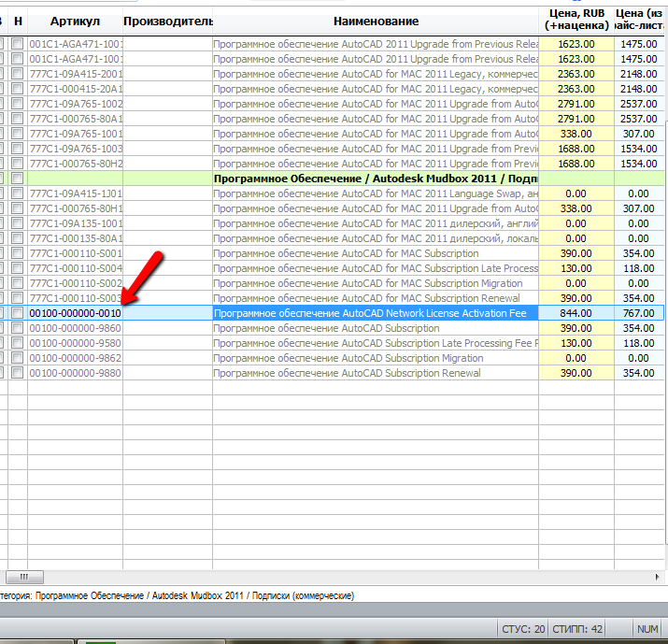This screenshot has width=668, height=644.
Task: Click the horizontal scrollbar thumb
Action: point(24,577)
